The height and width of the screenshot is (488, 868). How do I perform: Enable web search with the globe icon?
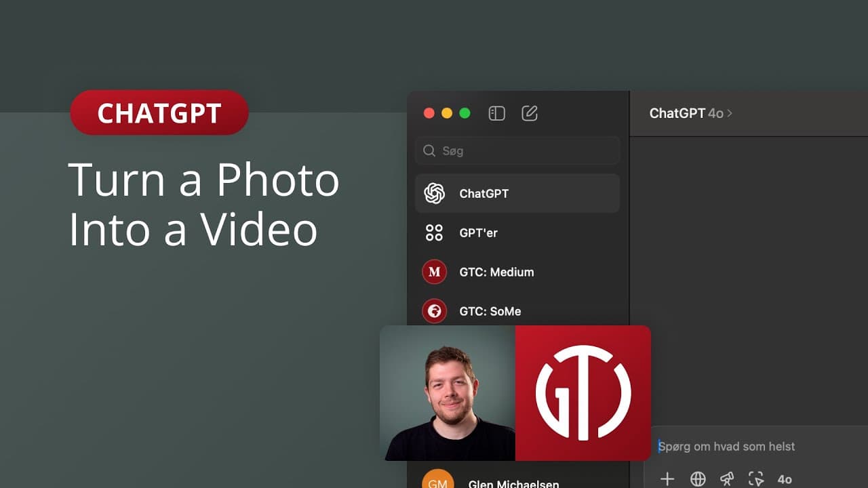(x=698, y=479)
